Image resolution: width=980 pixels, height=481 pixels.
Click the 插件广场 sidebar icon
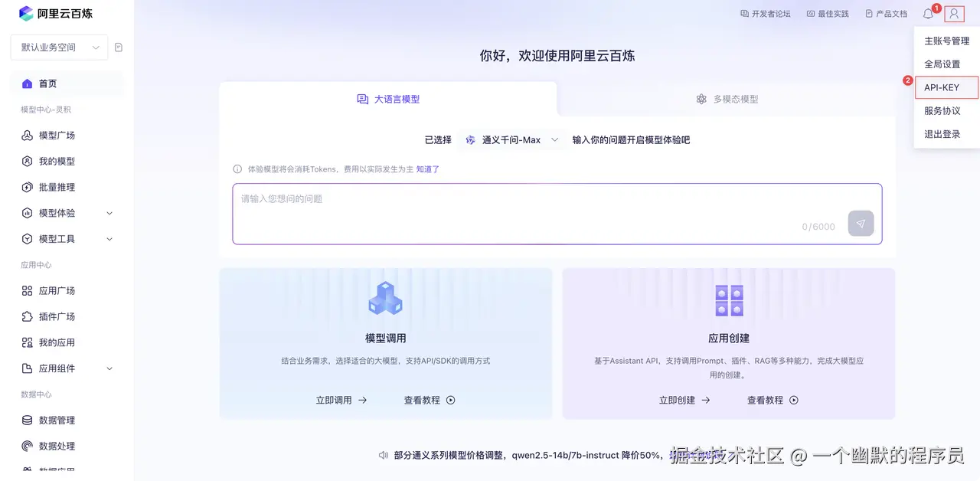pos(27,316)
